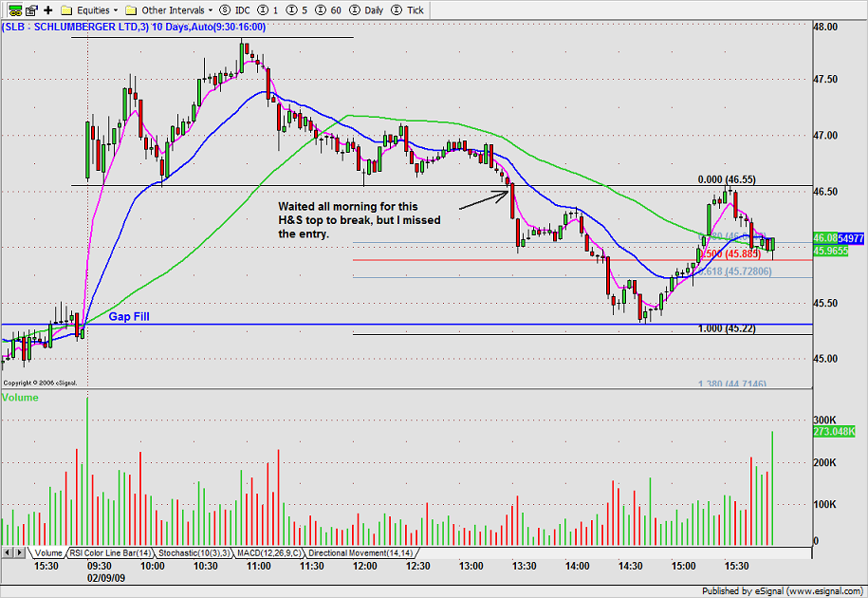Click the 273.048K volume value tag
Screen dimensions: 868x598
[x=834, y=431]
